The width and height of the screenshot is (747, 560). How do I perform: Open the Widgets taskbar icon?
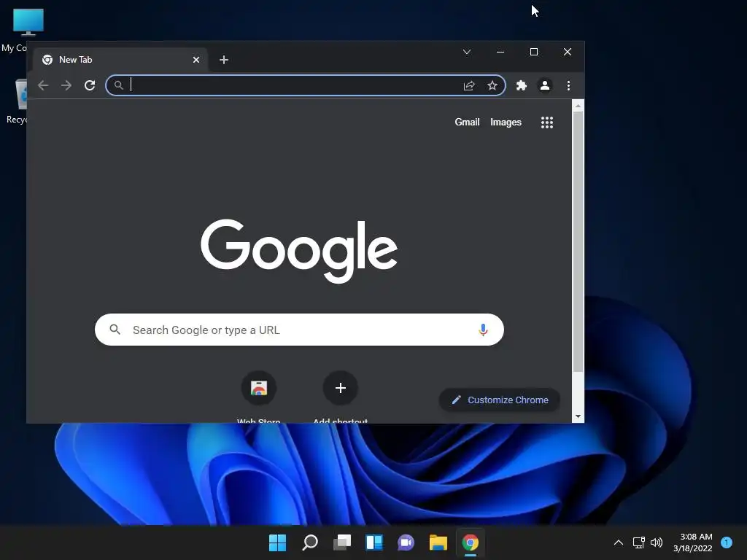374,542
